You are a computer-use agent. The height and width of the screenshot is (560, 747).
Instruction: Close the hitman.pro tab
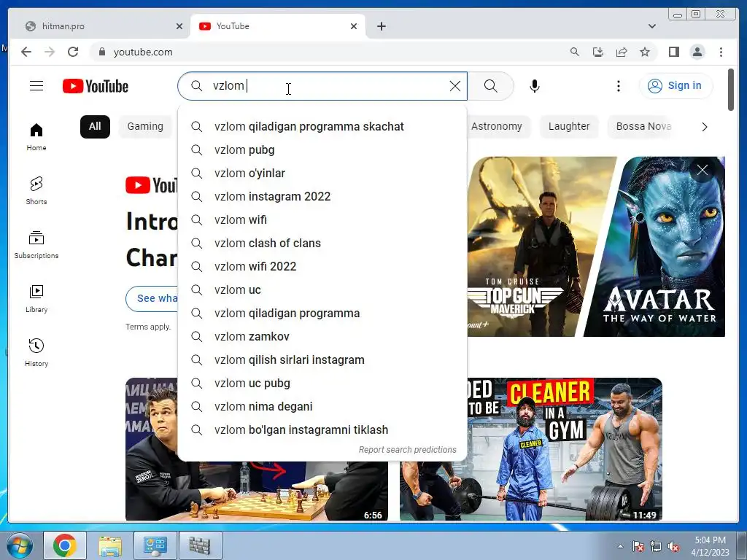tap(179, 26)
